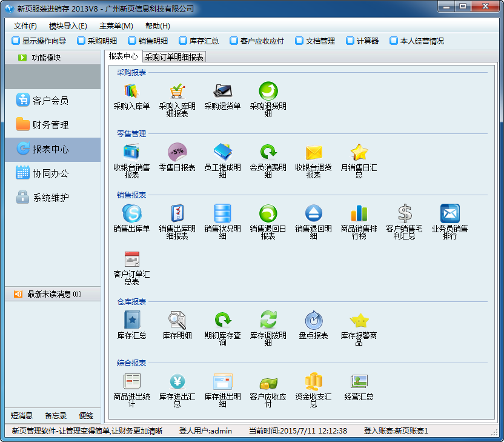Open 商品进出统计 icon
Image resolution: width=504 pixels, height=442 pixels.
(x=132, y=381)
